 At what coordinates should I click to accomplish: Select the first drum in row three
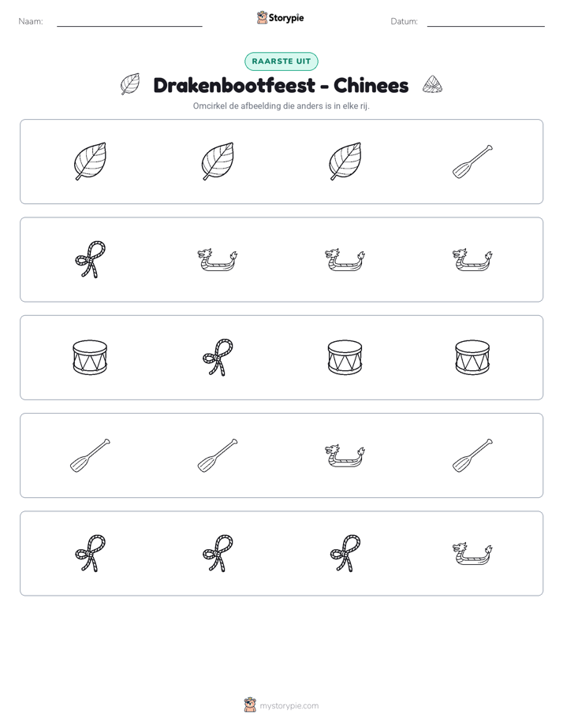[90, 358]
